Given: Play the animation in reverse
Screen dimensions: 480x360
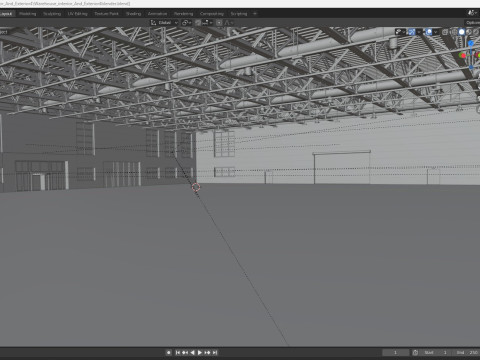Looking at the screenshot, I should point(192,352).
